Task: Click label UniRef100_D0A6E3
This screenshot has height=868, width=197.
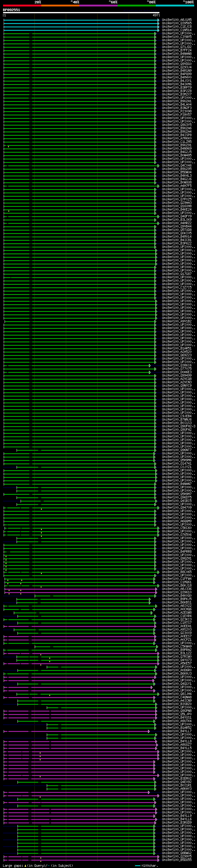Action: [177, 372]
